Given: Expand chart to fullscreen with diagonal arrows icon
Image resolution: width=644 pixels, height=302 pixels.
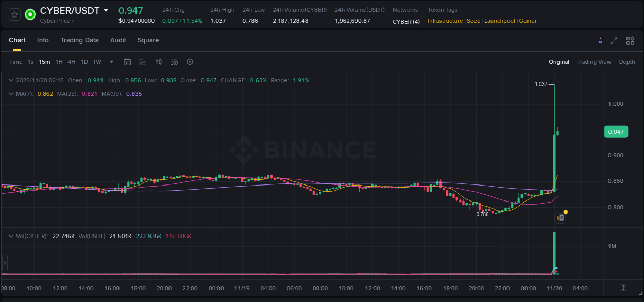Looking at the screenshot, I should 614,40.
